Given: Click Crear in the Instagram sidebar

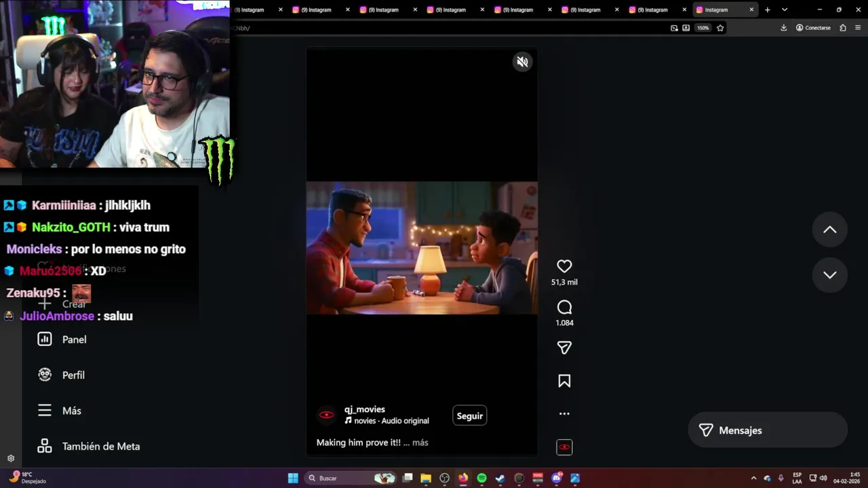Looking at the screenshot, I should click(74, 304).
